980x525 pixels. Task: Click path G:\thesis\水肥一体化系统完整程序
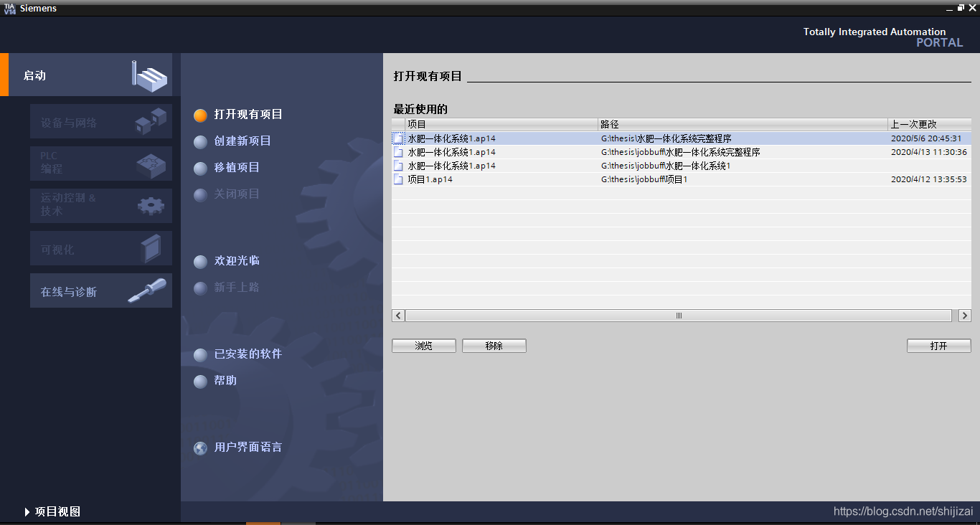click(x=666, y=138)
